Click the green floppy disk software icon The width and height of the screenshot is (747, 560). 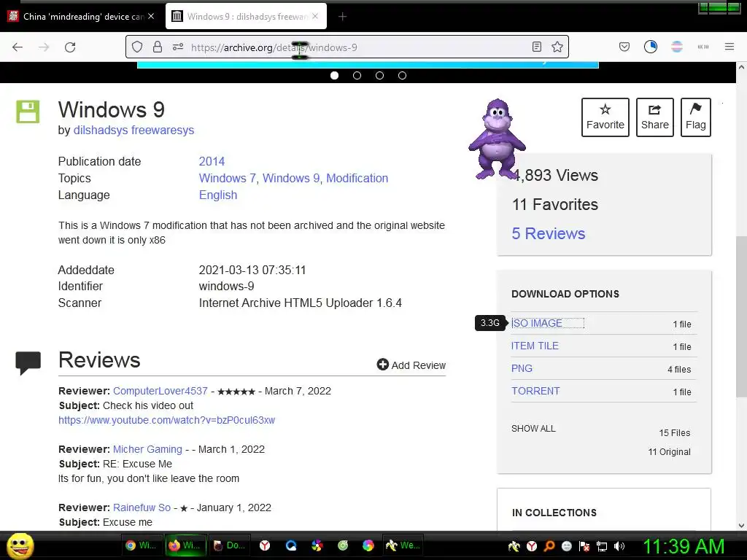pos(28,112)
